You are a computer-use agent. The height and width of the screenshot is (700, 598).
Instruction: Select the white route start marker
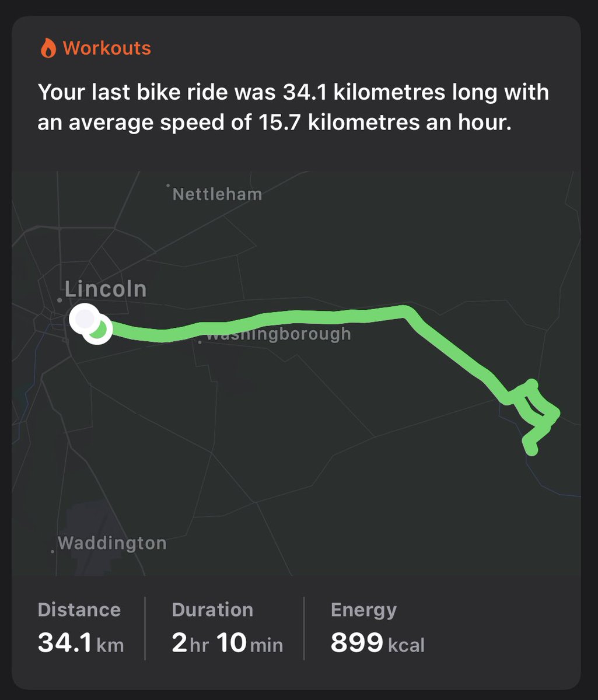[83, 318]
